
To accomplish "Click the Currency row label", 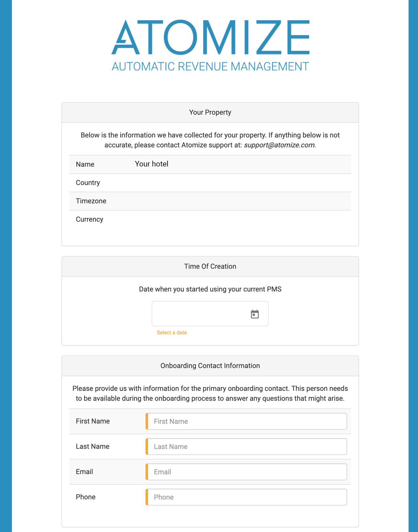I will (89, 219).
